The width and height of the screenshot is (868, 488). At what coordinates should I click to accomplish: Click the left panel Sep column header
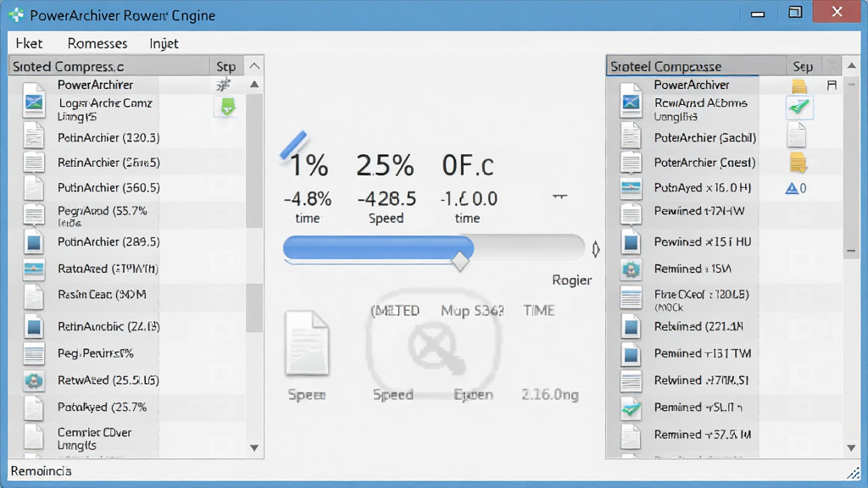click(225, 66)
